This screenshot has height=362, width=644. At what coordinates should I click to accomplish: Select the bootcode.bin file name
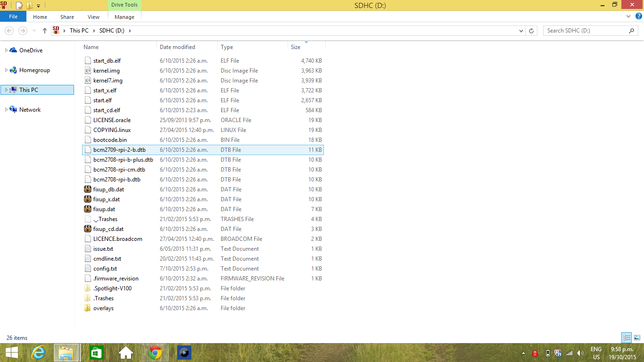click(110, 140)
